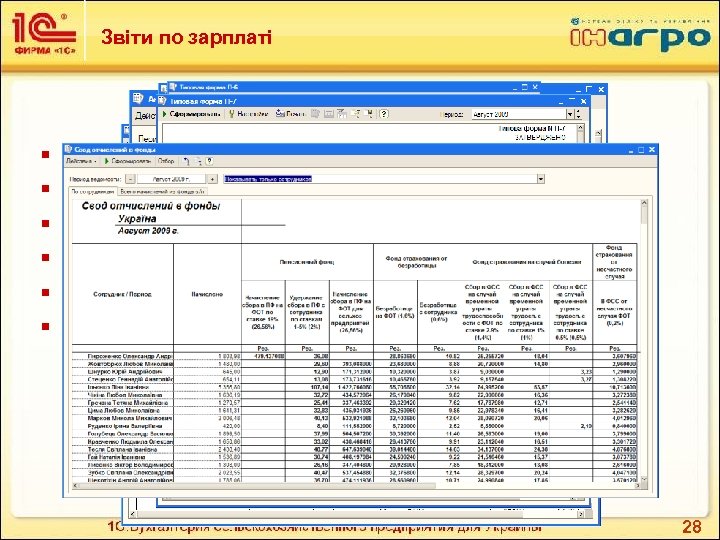
Task: Click the highlighted "Показывать только сотрудников" field
Action: pyautogui.click(x=380, y=179)
